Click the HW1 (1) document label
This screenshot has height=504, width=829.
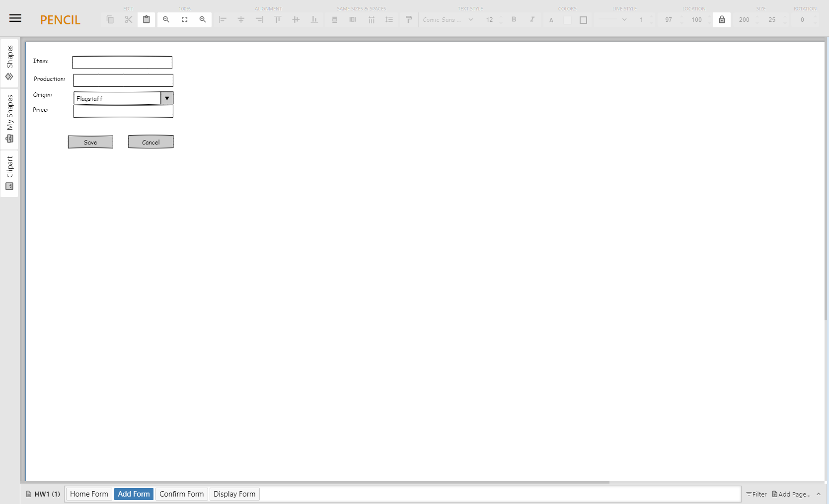point(43,494)
